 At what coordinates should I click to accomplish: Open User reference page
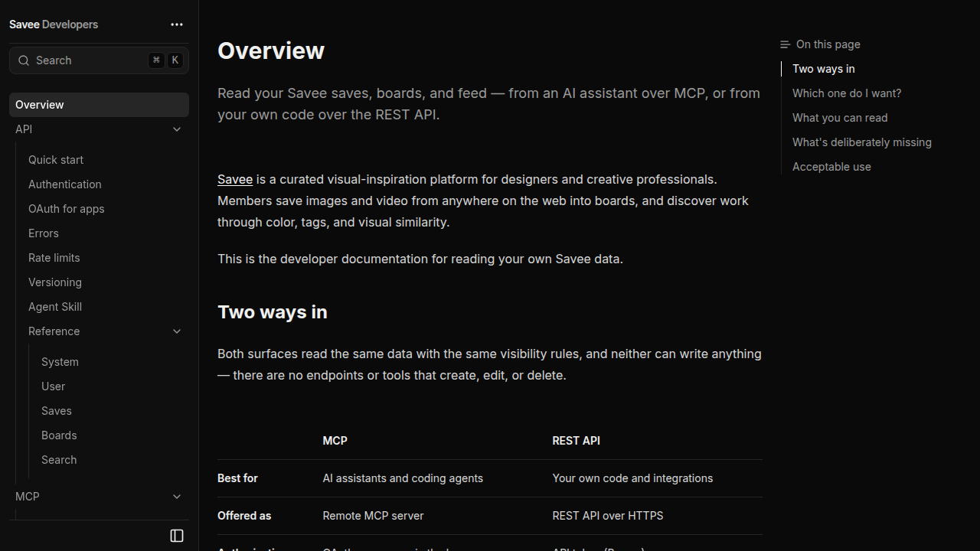point(54,386)
